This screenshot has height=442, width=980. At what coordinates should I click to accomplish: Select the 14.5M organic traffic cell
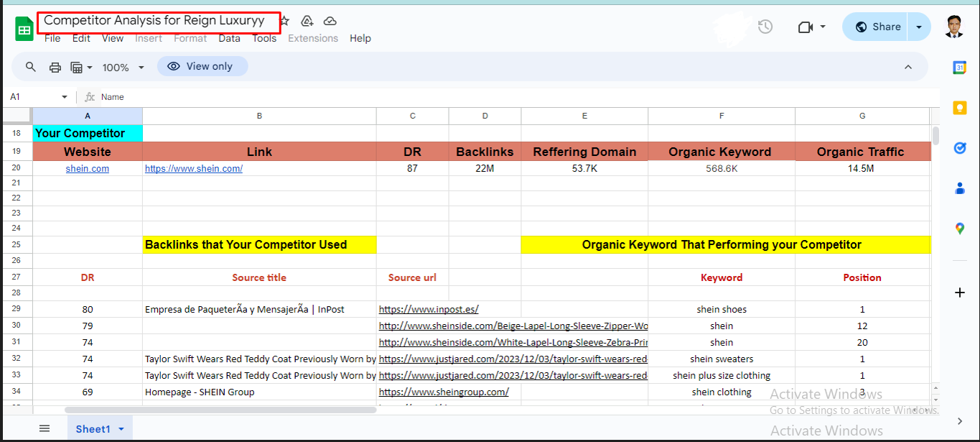click(862, 169)
